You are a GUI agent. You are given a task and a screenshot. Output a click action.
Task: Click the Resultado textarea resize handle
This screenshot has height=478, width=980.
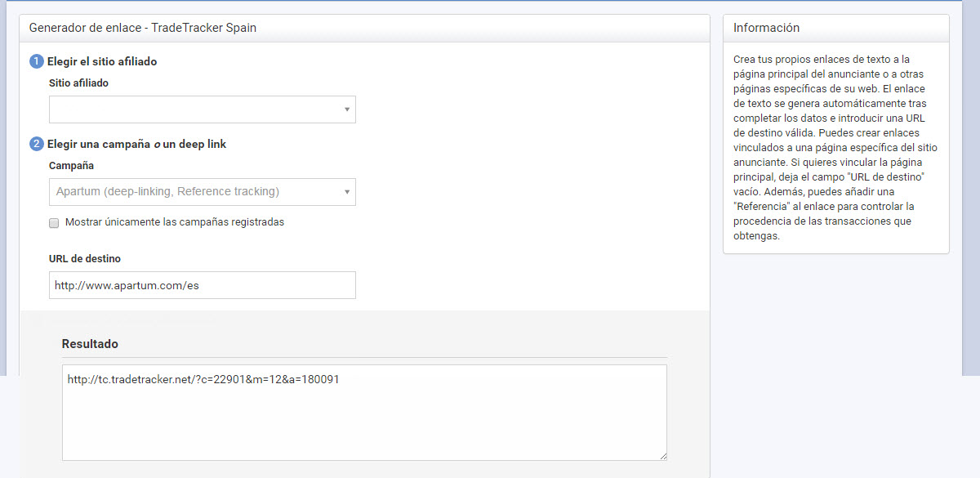coord(662,456)
